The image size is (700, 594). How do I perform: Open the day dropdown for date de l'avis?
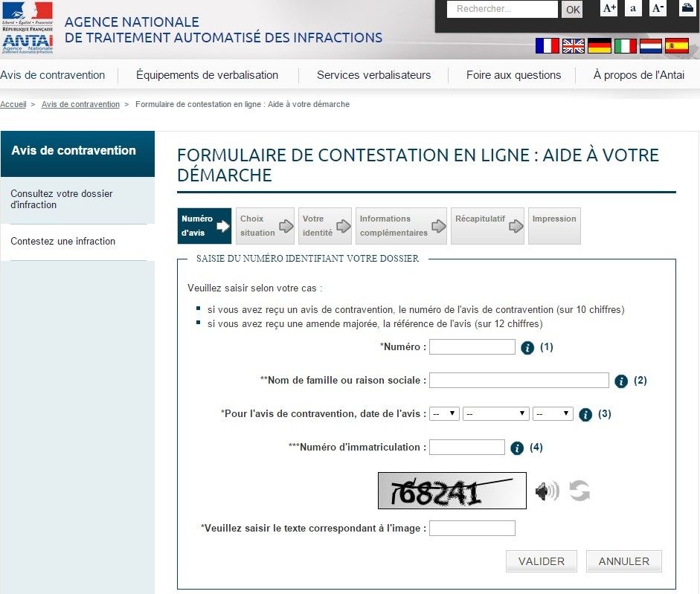click(445, 414)
